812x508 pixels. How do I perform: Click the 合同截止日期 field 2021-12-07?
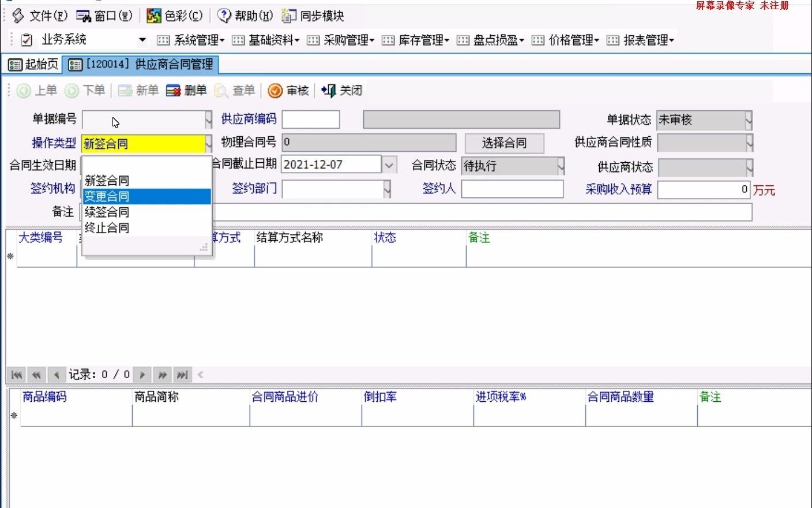[332, 165]
